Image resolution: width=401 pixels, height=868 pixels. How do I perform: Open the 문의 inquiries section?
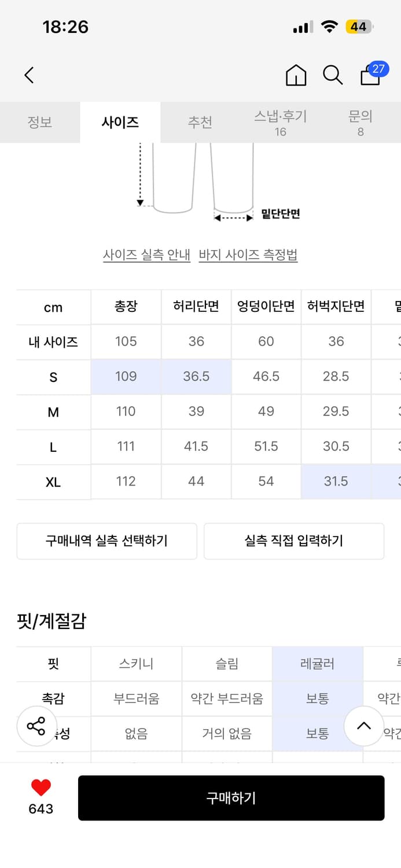360,123
